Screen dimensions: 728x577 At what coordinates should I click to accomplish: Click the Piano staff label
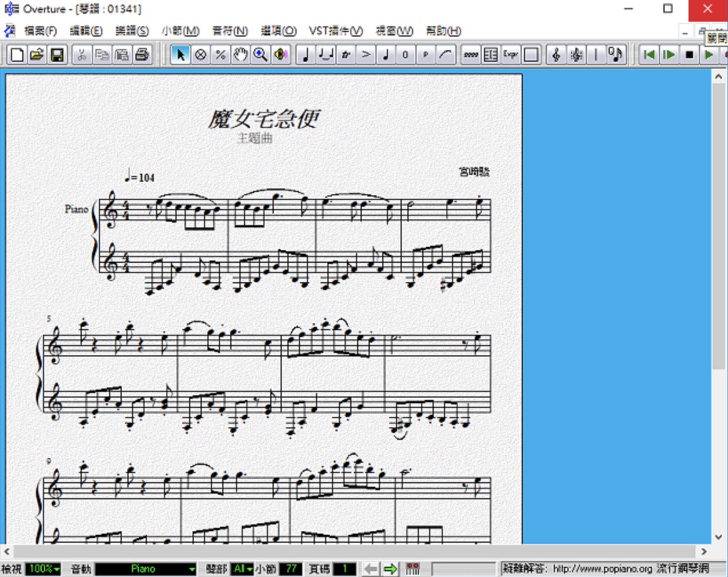point(76,209)
